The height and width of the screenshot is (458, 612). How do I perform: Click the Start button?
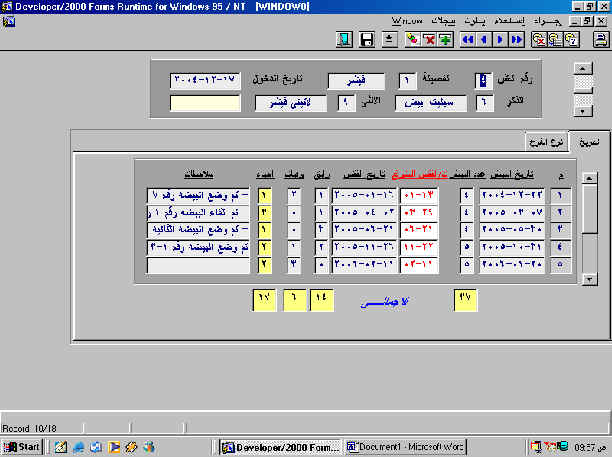click(22, 447)
